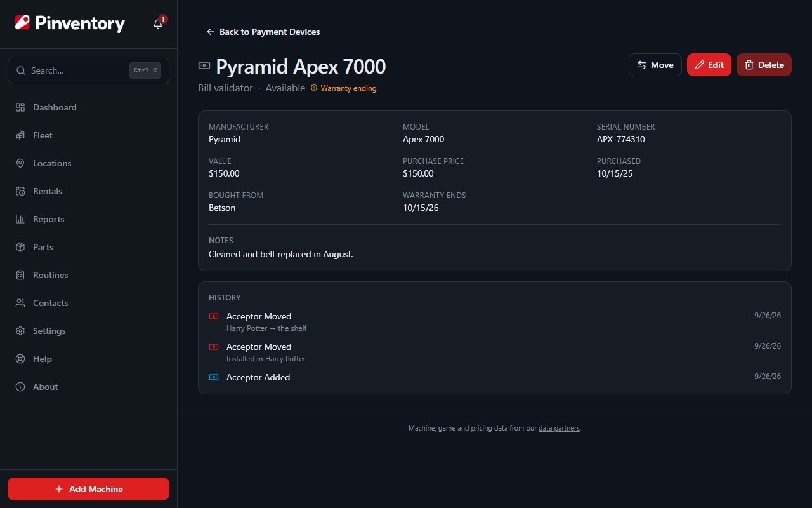Screen dimensions: 812x508
Task: Click the About info icon
Action: pos(20,387)
